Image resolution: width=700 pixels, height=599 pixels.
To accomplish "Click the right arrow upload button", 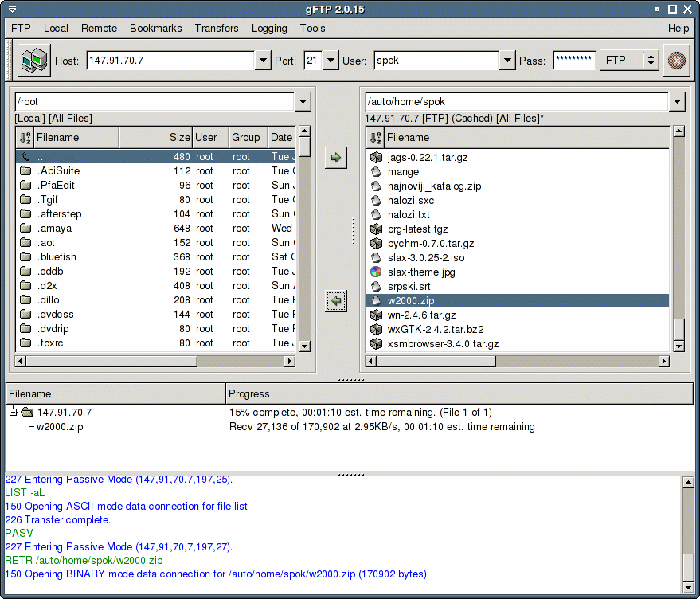I will click(336, 158).
